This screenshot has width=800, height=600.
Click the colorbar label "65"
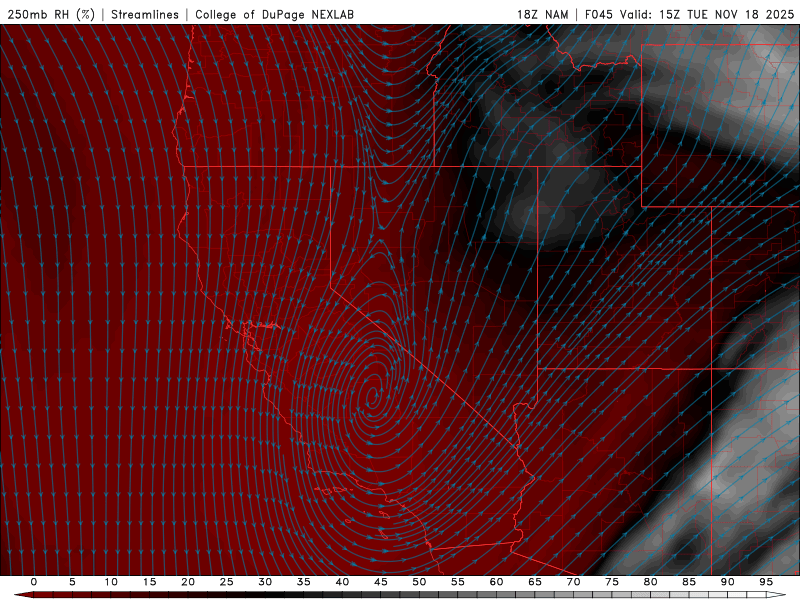coord(535,582)
